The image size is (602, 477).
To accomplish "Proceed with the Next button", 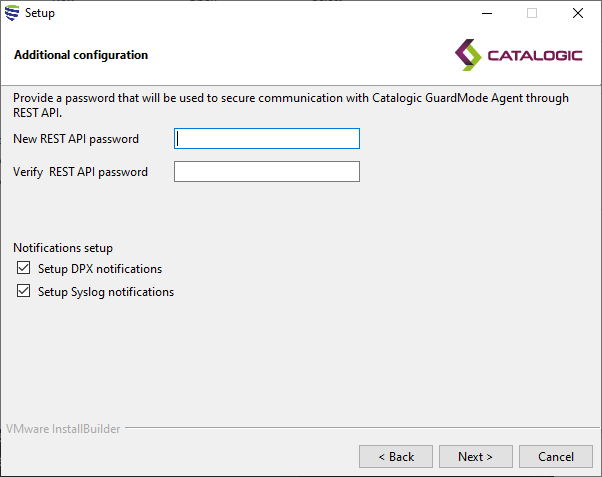I will (475, 457).
